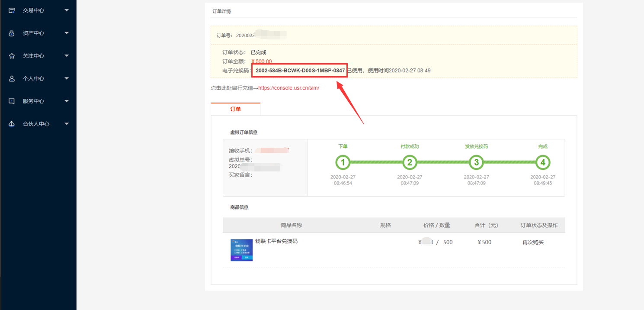Click step 3 发放兑换码 circle
This screenshot has height=310, width=644.
pos(476,163)
